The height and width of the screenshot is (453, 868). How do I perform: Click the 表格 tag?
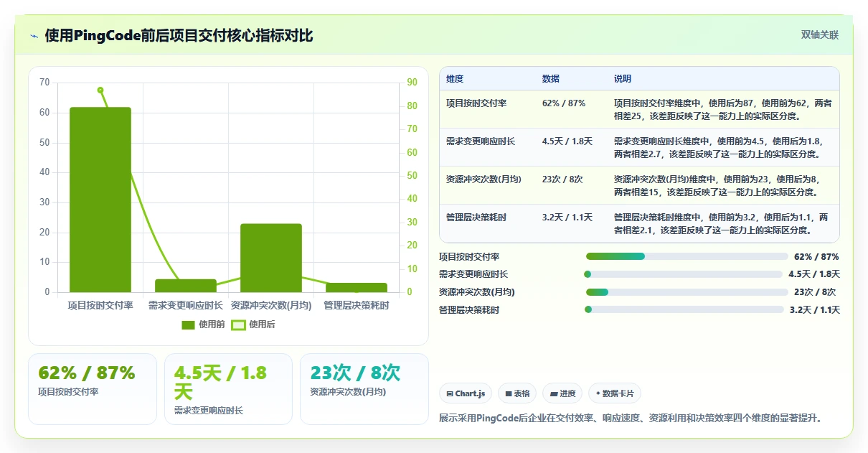517,393
